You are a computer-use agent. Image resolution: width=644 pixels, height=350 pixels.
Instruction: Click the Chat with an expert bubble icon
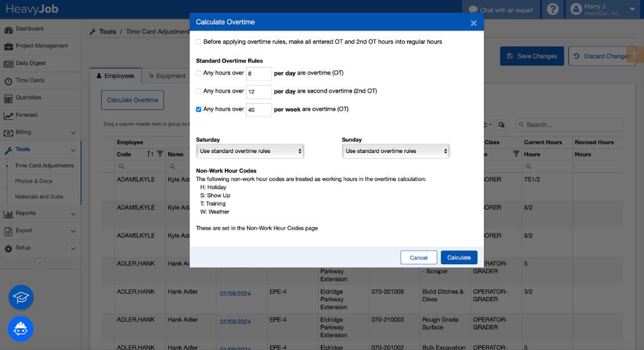472,10
